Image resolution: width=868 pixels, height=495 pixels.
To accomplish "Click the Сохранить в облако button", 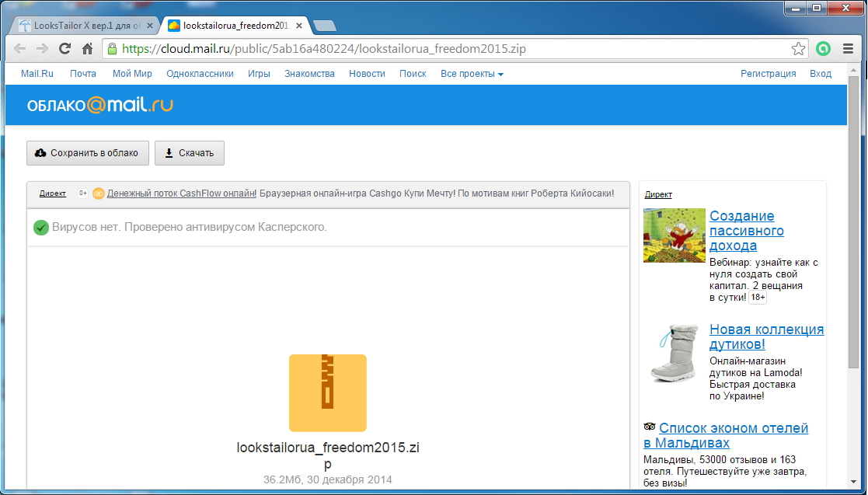I will coord(88,153).
